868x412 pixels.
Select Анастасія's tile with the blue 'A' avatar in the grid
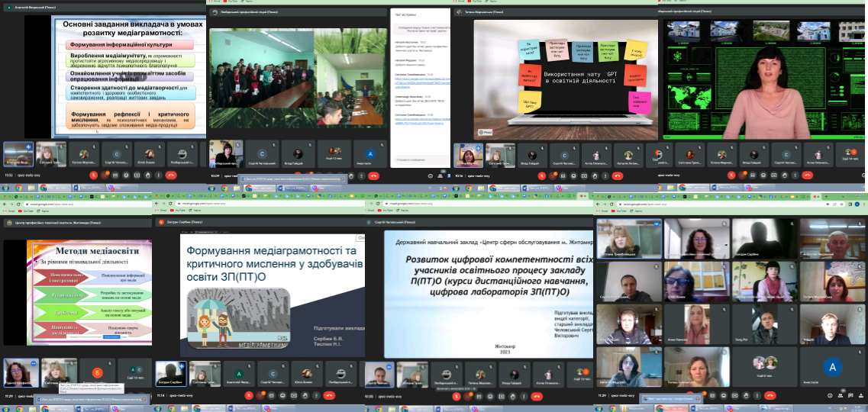[x=832, y=366]
